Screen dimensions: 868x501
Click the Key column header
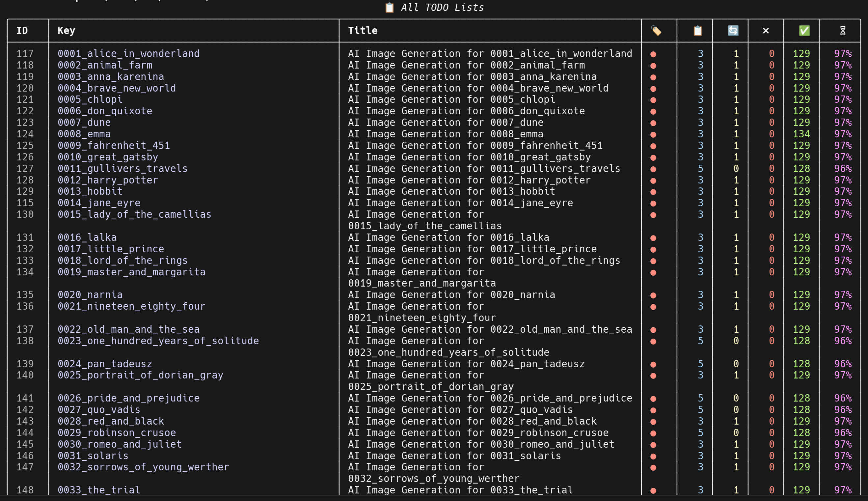click(x=67, y=31)
